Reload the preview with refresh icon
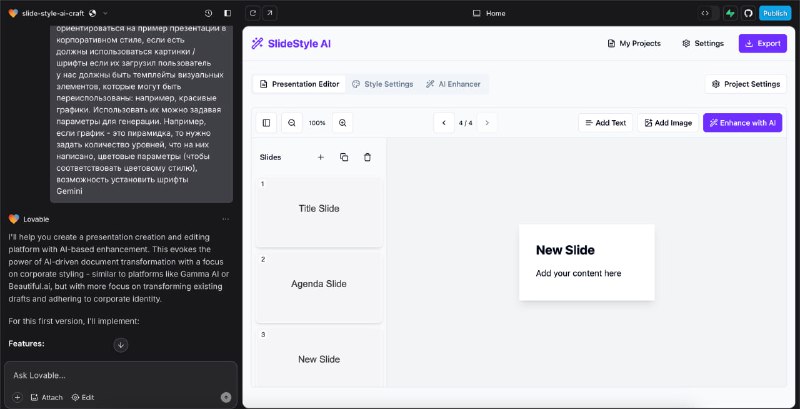800x409 pixels. 253,13
